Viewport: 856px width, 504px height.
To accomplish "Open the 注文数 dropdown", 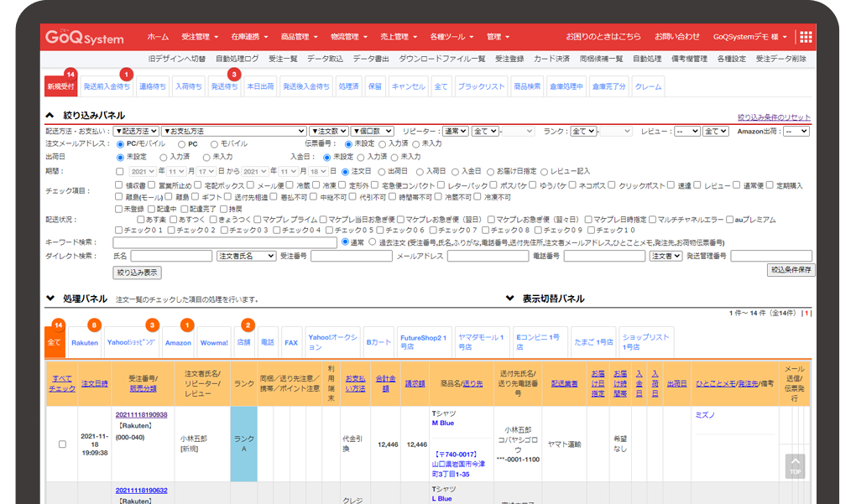I will tap(329, 131).
